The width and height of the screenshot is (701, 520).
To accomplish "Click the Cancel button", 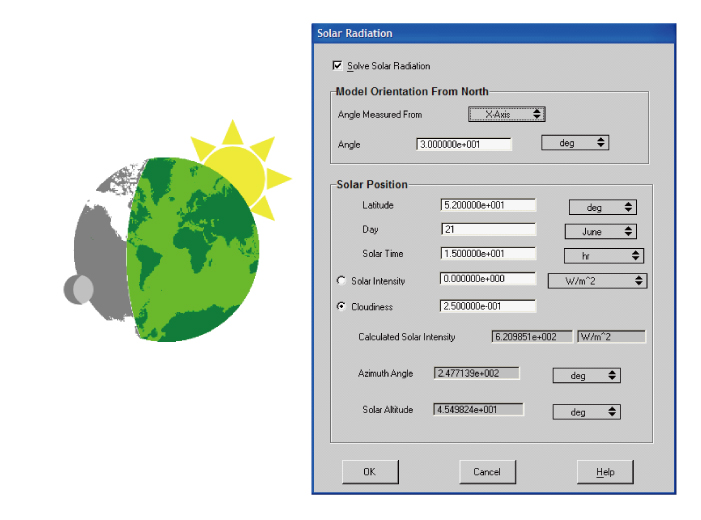I will 487,472.
